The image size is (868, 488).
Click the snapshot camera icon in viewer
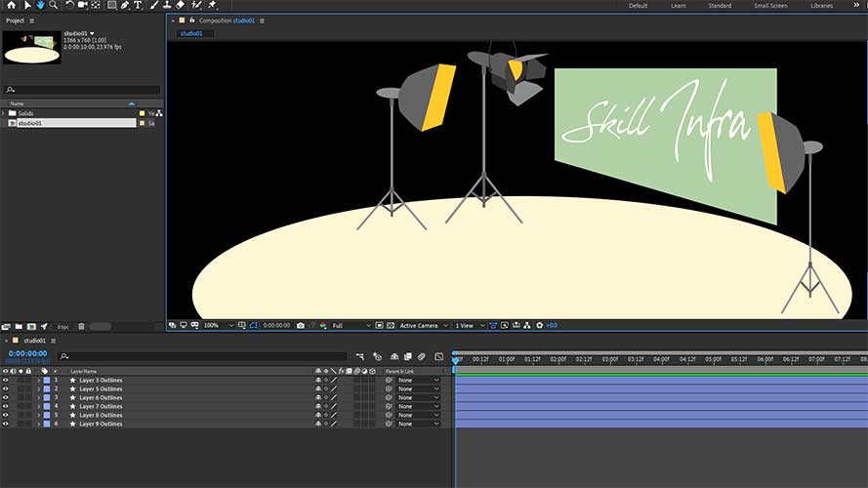pyautogui.click(x=301, y=325)
